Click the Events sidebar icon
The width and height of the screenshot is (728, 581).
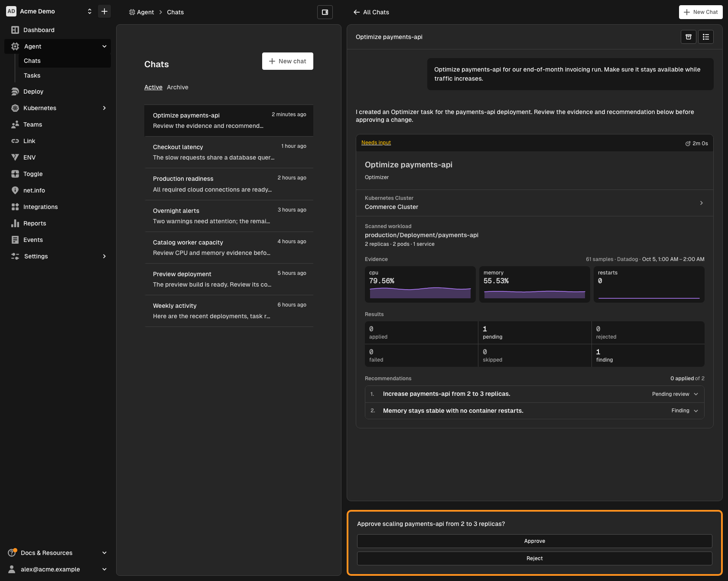coord(15,240)
